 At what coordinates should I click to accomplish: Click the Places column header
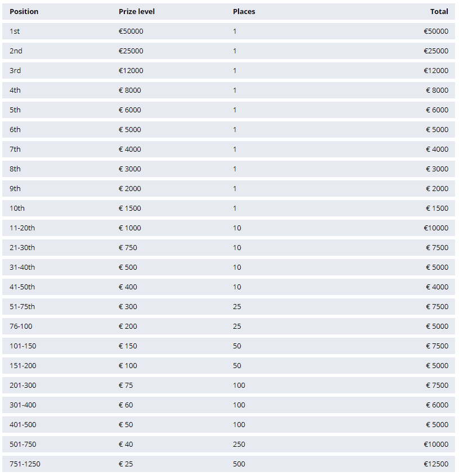pos(244,11)
